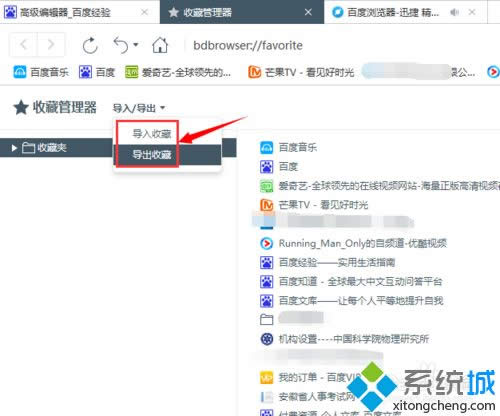This screenshot has width=500, height=416.
Task: Click the 爱奇艺 bookmark bar shortcut
Action: tap(178, 72)
